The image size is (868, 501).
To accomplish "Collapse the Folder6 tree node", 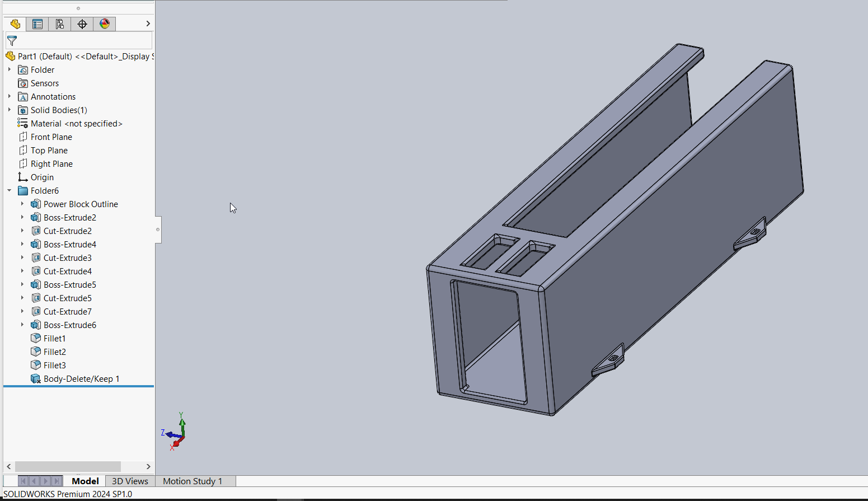I will click(10, 191).
